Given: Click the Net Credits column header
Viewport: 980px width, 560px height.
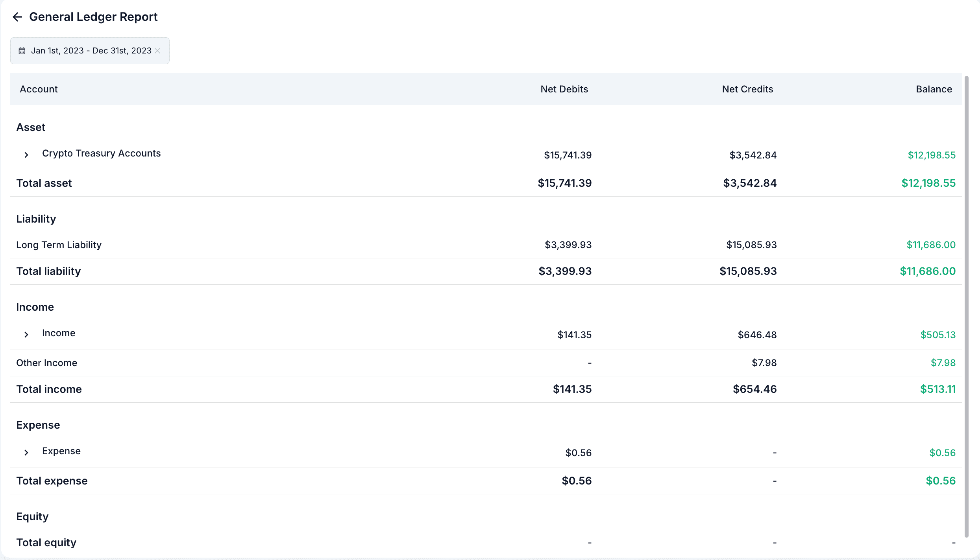Looking at the screenshot, I should coord(747,89).
